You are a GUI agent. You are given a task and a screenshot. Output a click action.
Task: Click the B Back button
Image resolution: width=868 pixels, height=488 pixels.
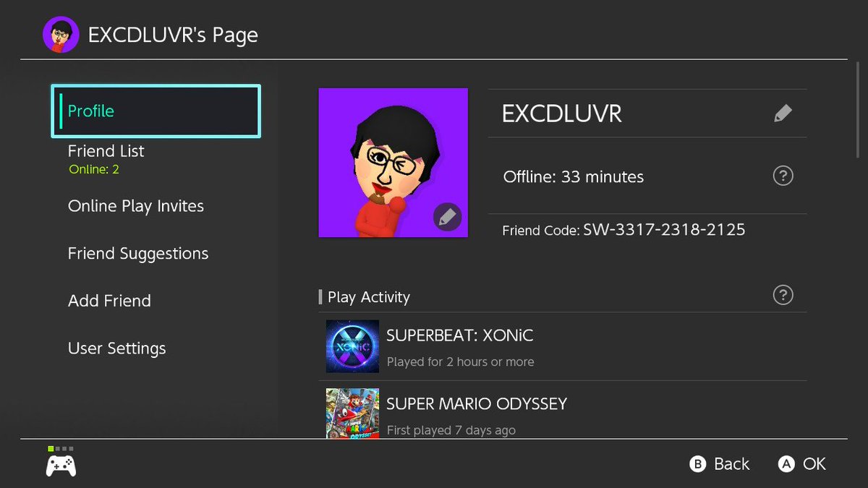pyautogui.click(x=719, y=464)
